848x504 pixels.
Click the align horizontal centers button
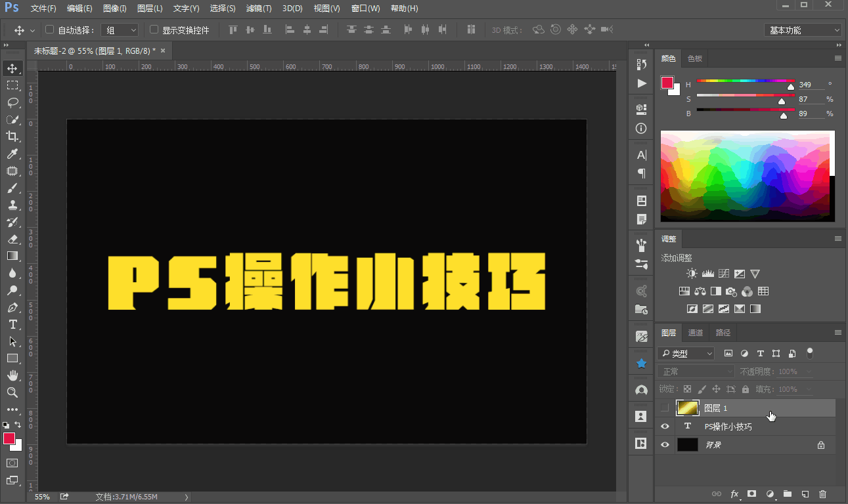307,30
